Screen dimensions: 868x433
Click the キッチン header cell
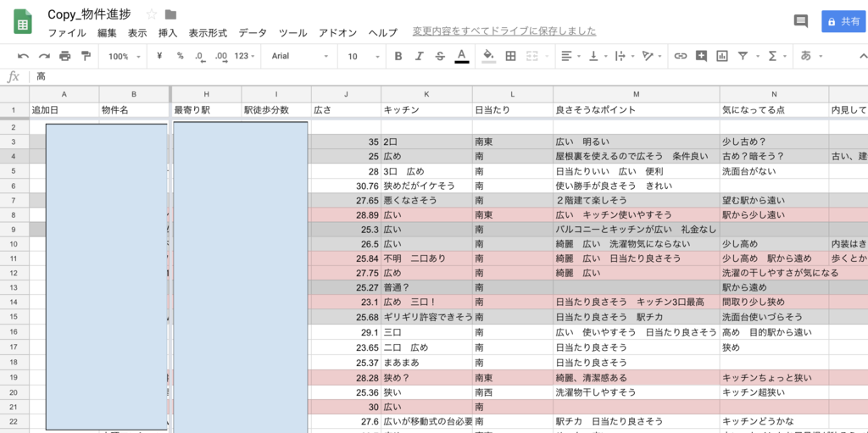coord(426,110)
